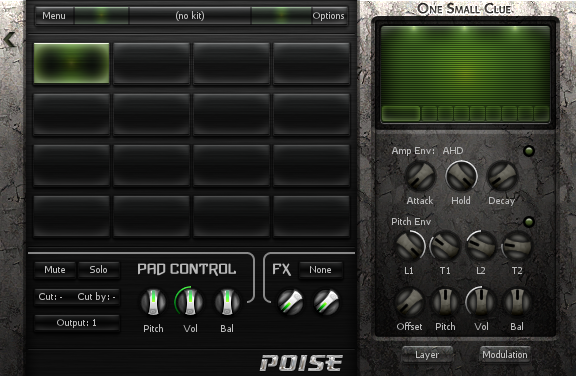The height and width of the screenshot is (376, 576).
Task: Click the Amp Env Hold knob
Action: (461, 176)
